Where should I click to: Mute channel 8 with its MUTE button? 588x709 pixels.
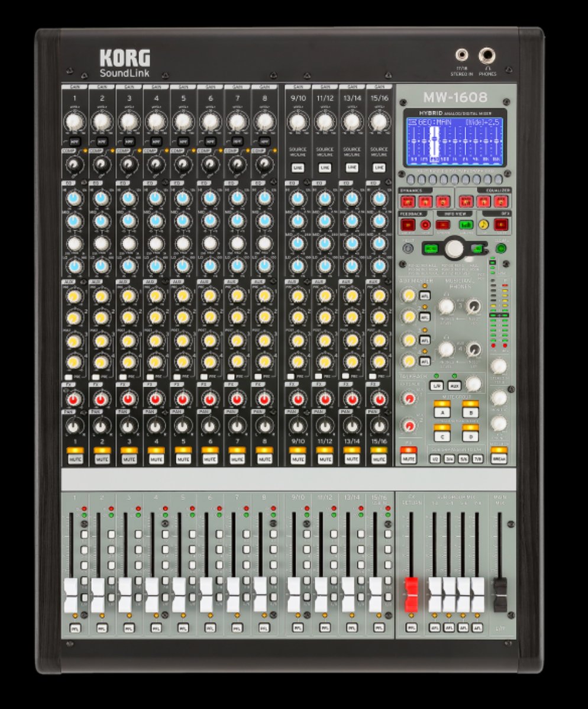click(264, 459)
